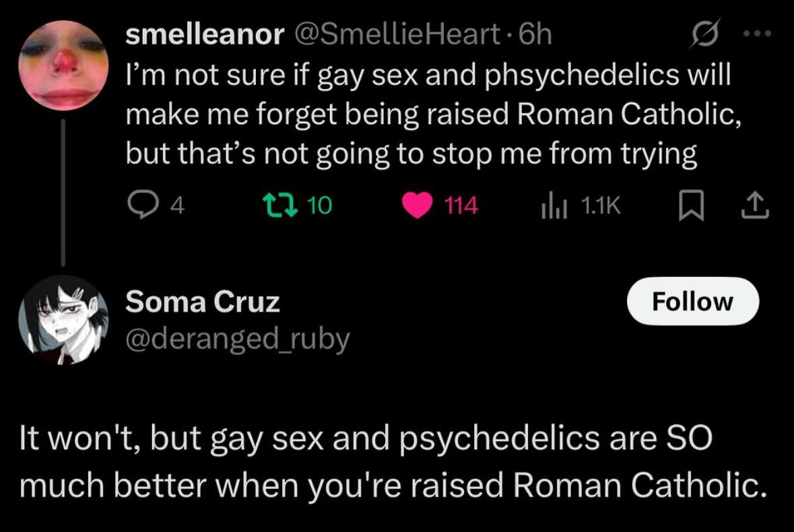Follow Soma Cruz
The height and width of the screenshot is (532, 794).
[692, 301]
